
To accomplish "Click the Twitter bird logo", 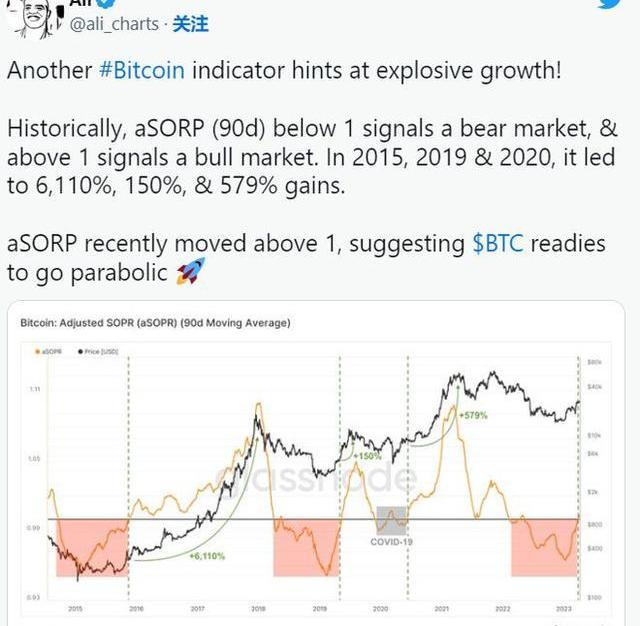I will point(611,4).
